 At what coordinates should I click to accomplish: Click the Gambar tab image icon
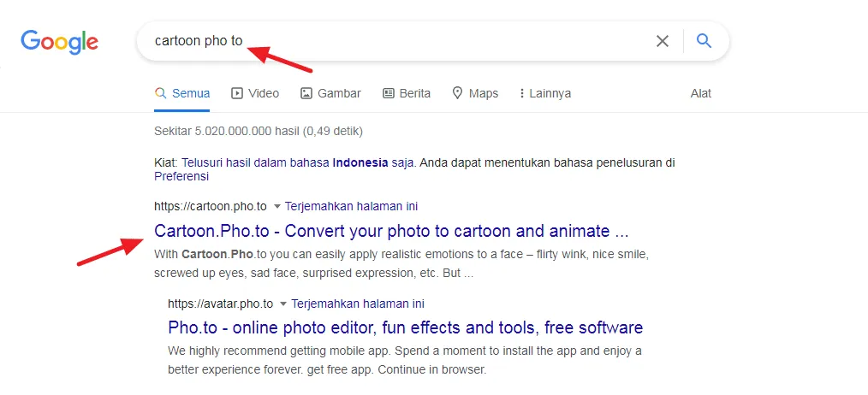306,93
